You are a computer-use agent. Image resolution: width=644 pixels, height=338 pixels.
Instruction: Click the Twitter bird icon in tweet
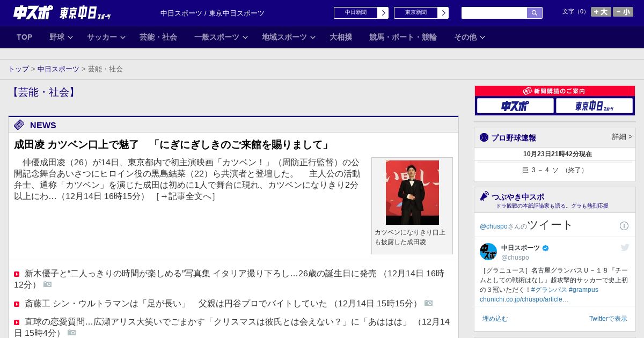pyautogui.click(x=625, y=247)
